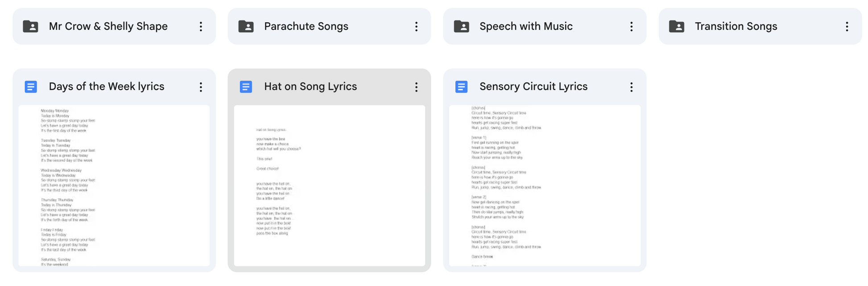Screen dimensions: 868x286
Task: Open the Days of the Week lyrics preview thumbnail
Action: click(x=114, y=186)
